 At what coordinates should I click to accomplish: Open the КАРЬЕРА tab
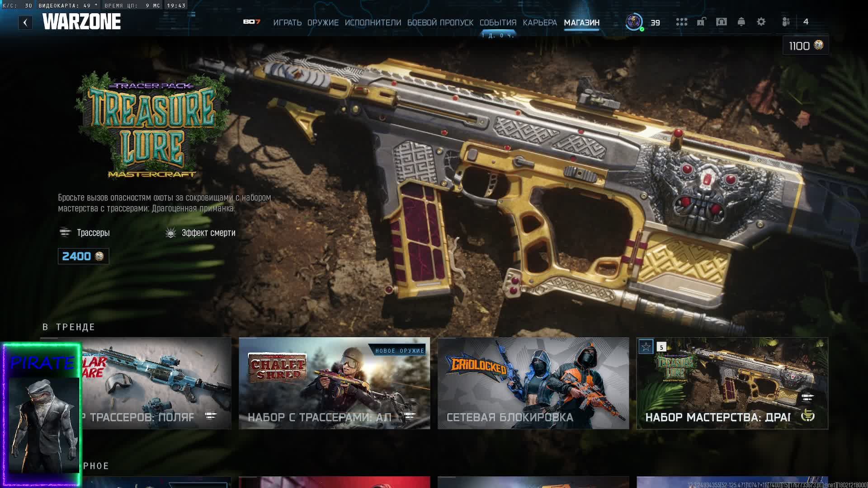540,23
